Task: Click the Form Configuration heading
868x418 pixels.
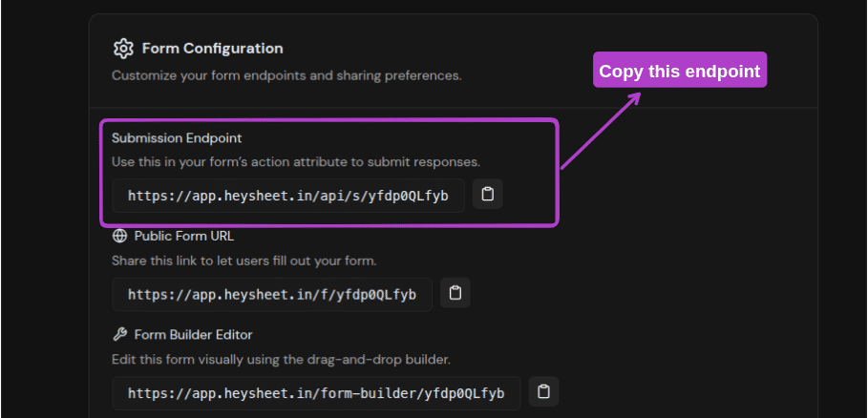Action: tap(213, 49)
